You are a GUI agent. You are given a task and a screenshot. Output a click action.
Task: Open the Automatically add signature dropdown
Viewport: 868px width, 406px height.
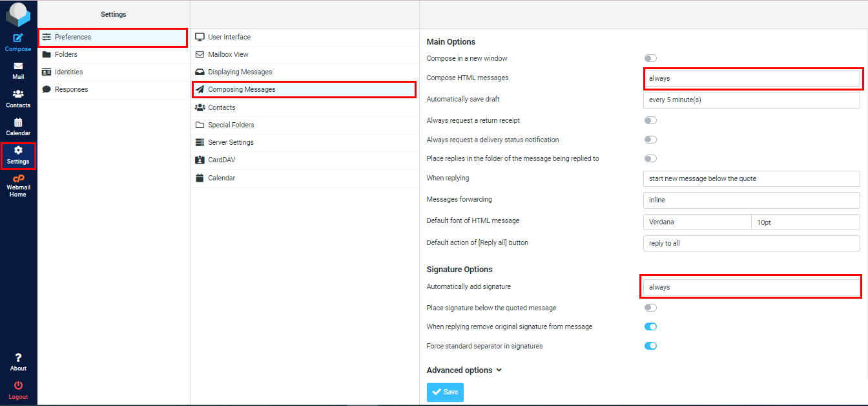pyautogui.click(x=752, y=287)
